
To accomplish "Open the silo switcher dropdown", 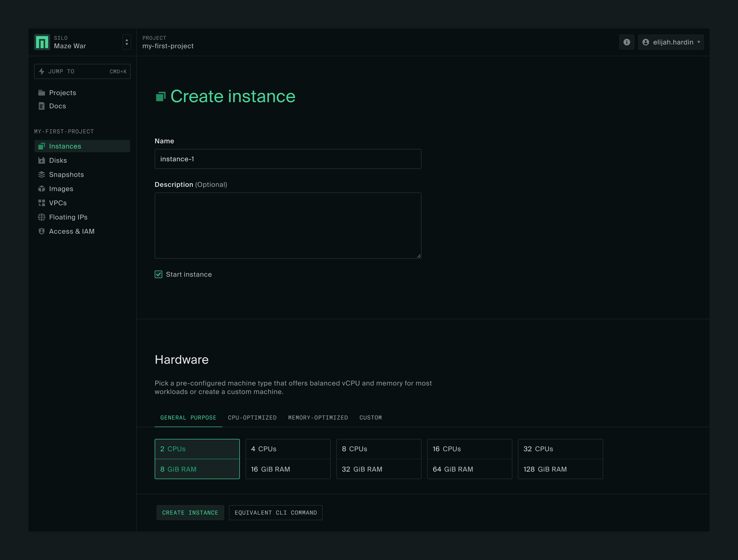I will pyautogui.click(x=127, y=42).
